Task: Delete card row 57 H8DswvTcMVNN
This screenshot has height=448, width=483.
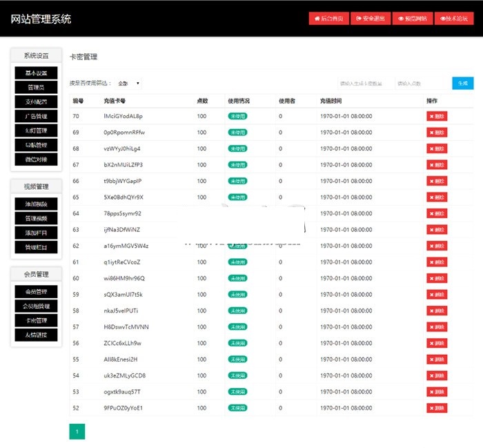Action: point(437,327)
